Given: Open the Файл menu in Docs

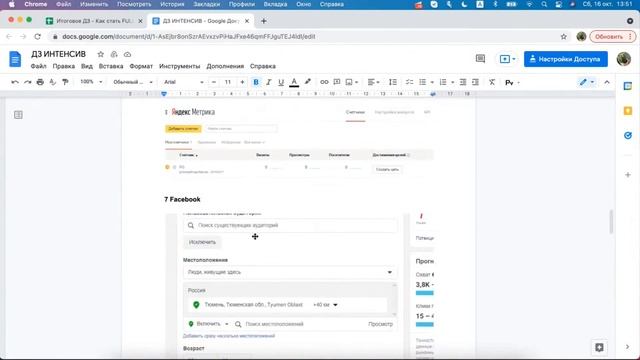Looking at the screenshot, I should (x=38, y=66).
